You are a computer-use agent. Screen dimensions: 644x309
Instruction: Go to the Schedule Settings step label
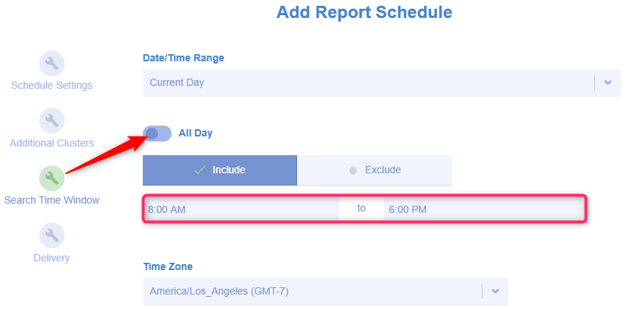click(x=52, y=85)
